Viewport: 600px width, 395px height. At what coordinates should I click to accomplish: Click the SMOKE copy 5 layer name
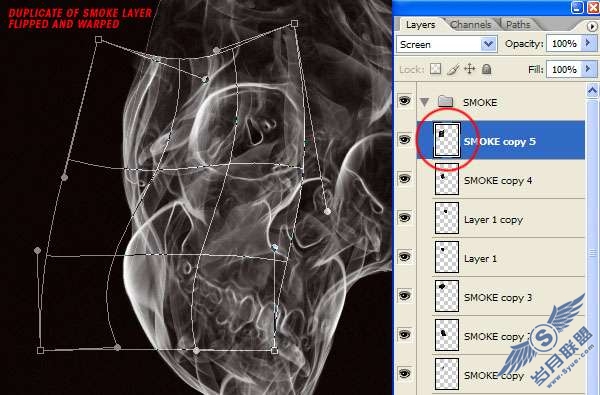point(499,142)
